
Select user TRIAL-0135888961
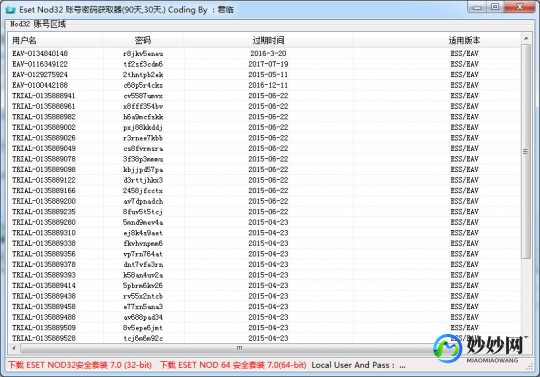coord(44,106)
